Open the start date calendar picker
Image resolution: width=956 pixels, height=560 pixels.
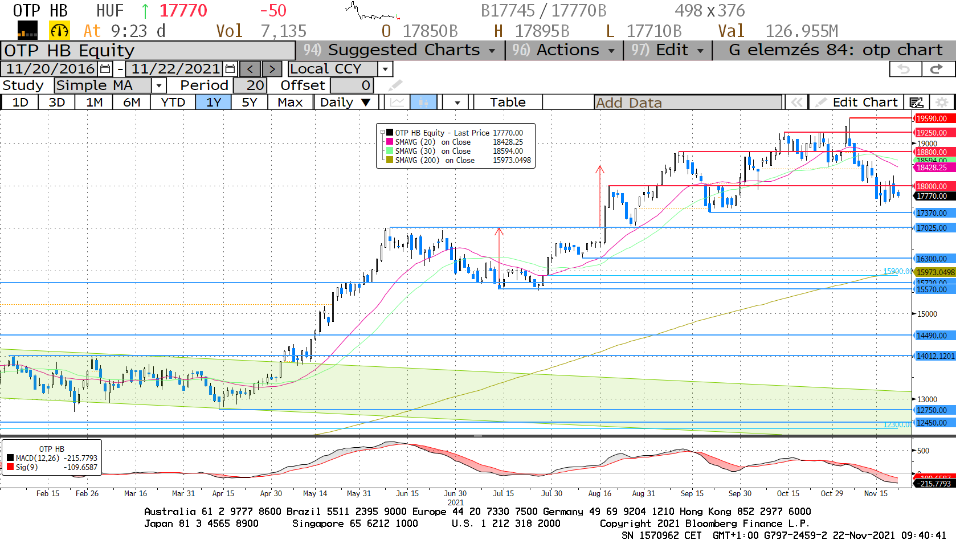pyautogui.click(x=105, y=69)
